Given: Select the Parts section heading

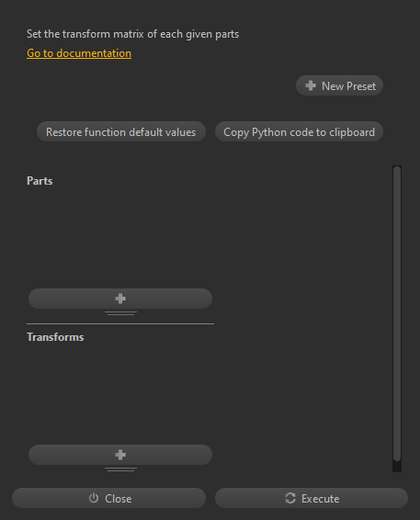Looking at the screenshot, I should coord(40,181).
